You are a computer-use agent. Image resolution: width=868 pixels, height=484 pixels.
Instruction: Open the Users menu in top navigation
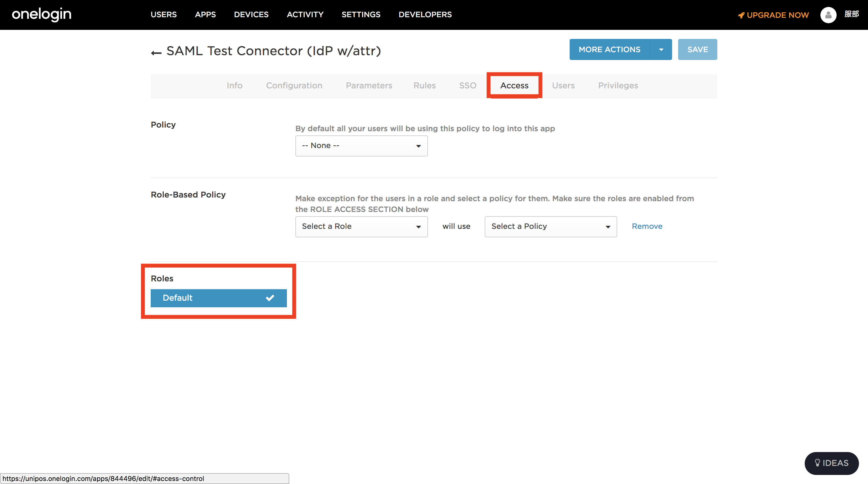click(x=163, y=14)
